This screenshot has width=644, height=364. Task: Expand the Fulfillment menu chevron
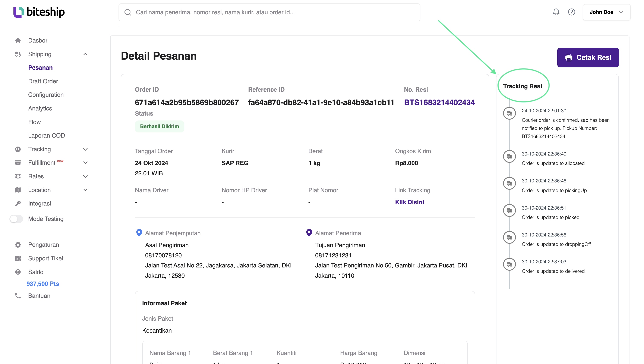(85, 163)
